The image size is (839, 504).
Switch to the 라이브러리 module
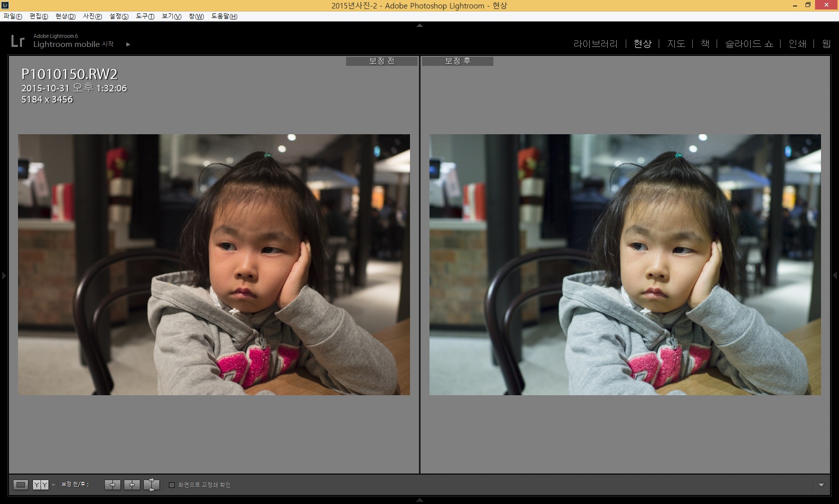point(595,44)
